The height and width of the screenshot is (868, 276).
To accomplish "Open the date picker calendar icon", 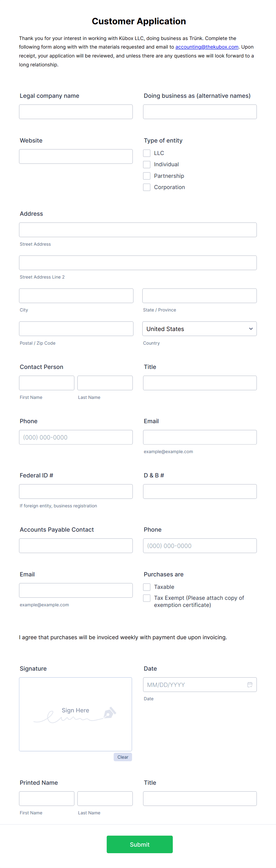I will pyautogui.click(x=250, y=684).
